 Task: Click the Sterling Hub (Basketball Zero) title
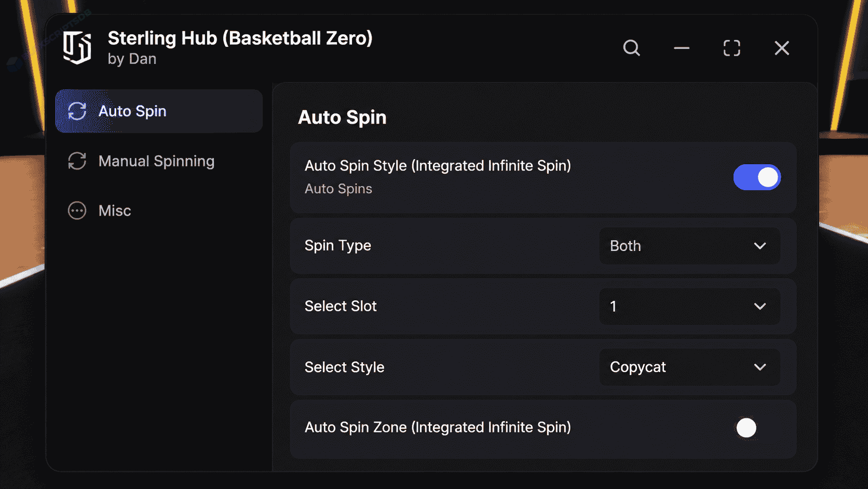(x=240, y=38)
